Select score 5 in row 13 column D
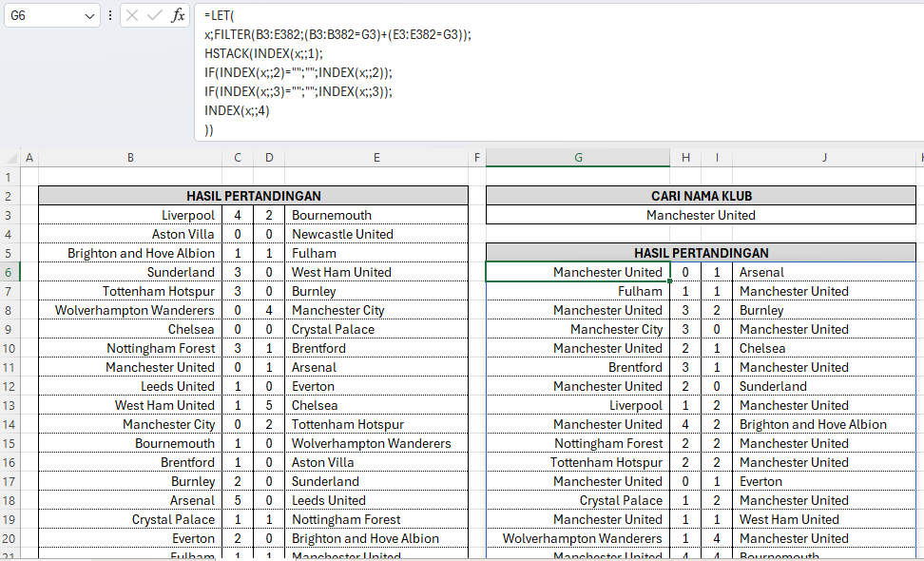924x561 pixels. 269,405
